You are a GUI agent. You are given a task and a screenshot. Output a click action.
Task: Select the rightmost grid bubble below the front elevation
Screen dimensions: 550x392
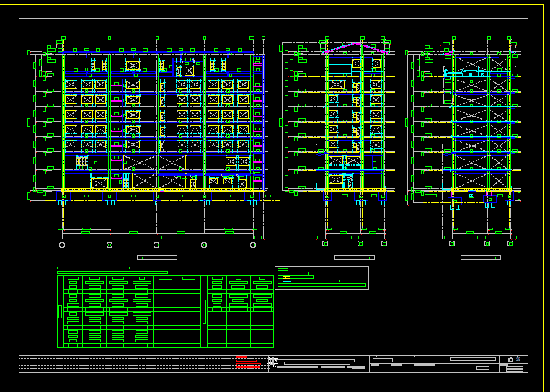[253, 245]
